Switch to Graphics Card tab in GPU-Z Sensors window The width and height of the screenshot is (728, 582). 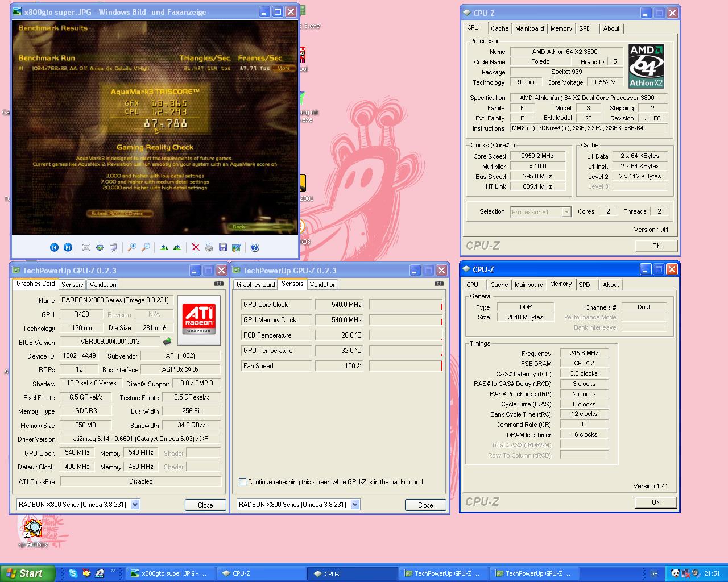point(255,285)
